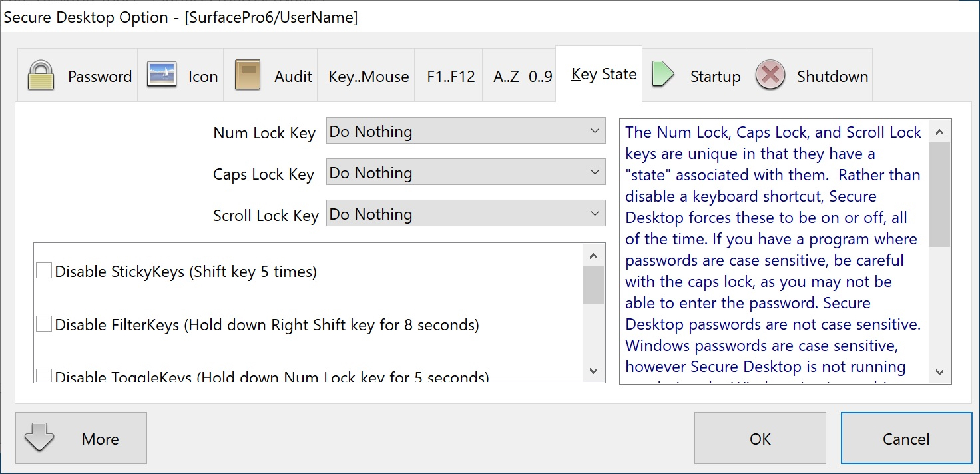Click the down-arrow icon on the More button
This screenshot has width=980, height=474.
click(39, 438)
